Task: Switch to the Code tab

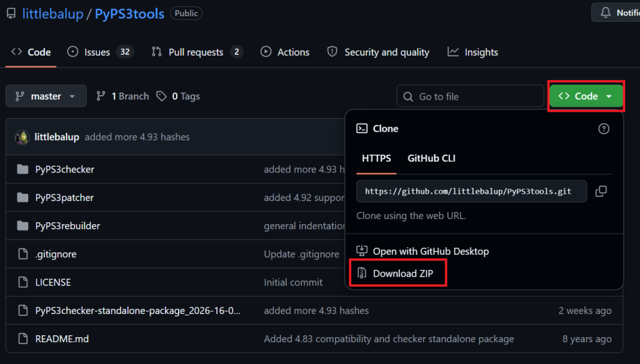Action: 31,52
